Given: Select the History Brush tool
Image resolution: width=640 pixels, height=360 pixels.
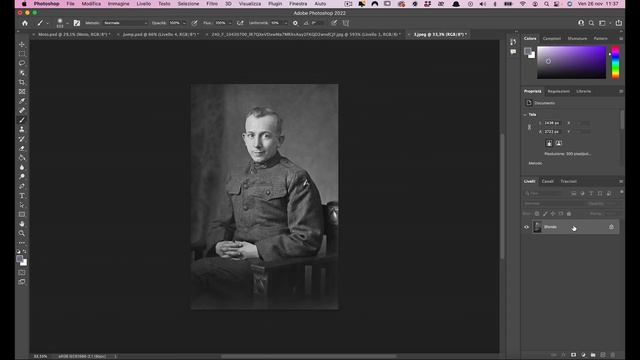Looking at the screenshot, I should click(x=22, y=139).
